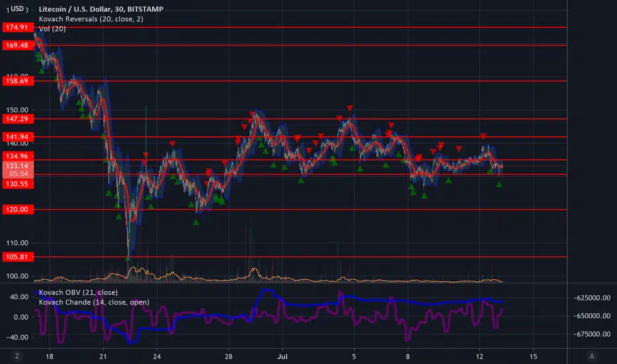Click the 133.14 current price label
Viewport: 617px width, 364px height.
click(18, 165)
